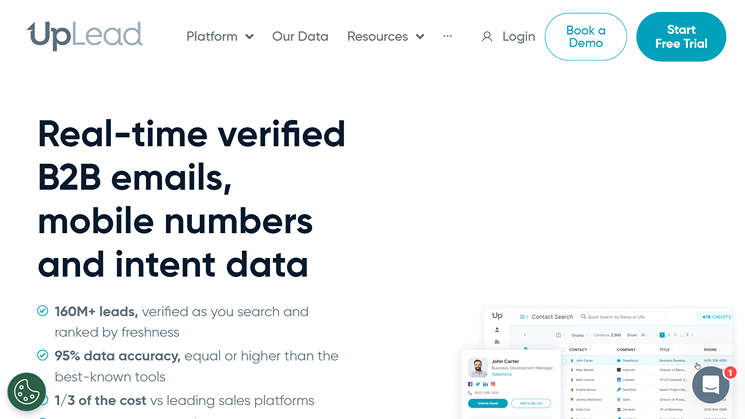Open the three-dot more menu in navbar
The height and width of the screenshot is (419, 745).
click(447, 36)
